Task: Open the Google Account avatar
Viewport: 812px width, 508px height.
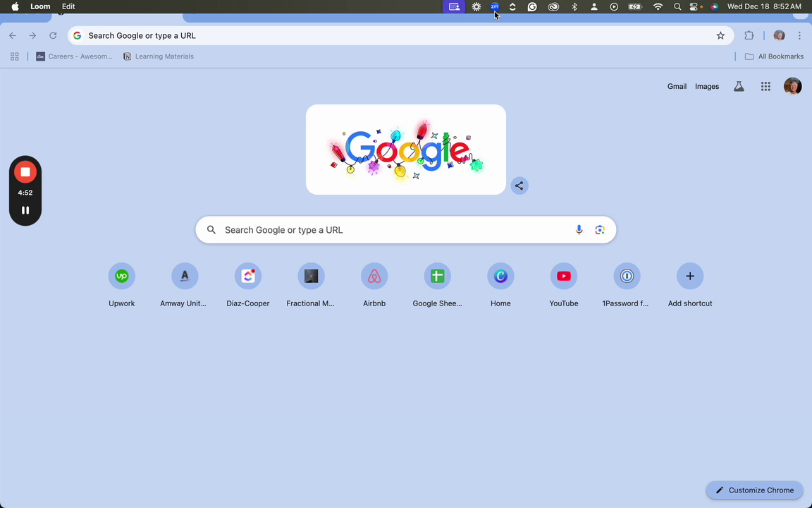Action: coord(792,86)
